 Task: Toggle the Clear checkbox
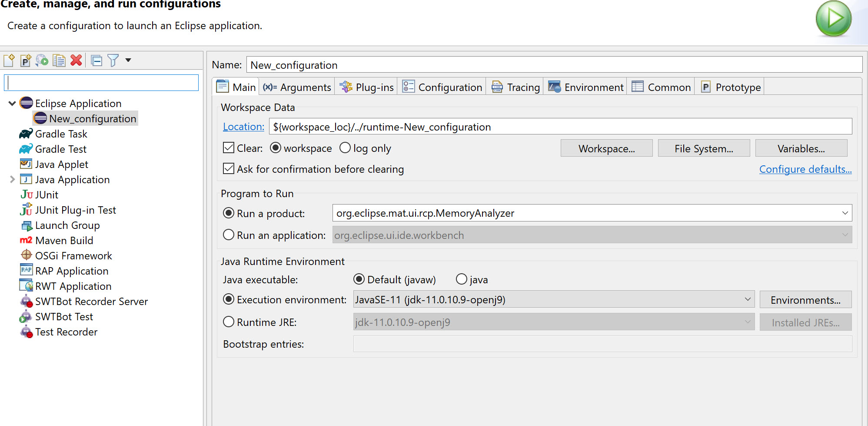[x=229, y=148]
